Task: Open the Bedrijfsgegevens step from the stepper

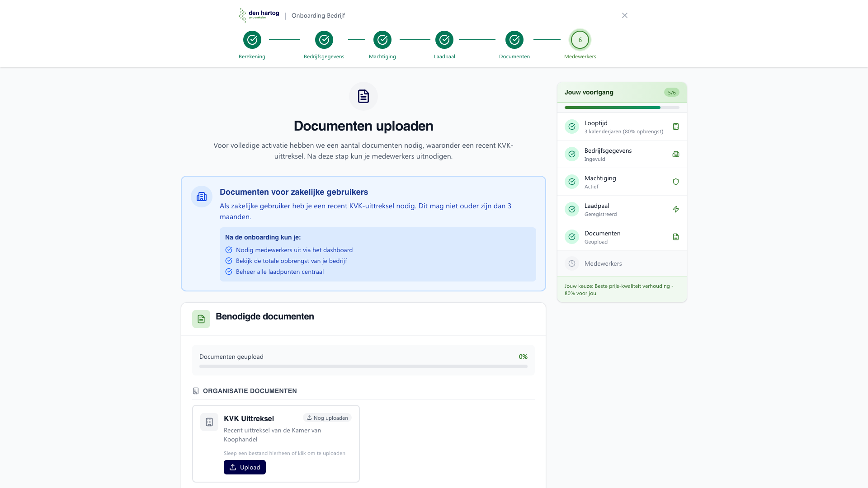Action: 324,40
